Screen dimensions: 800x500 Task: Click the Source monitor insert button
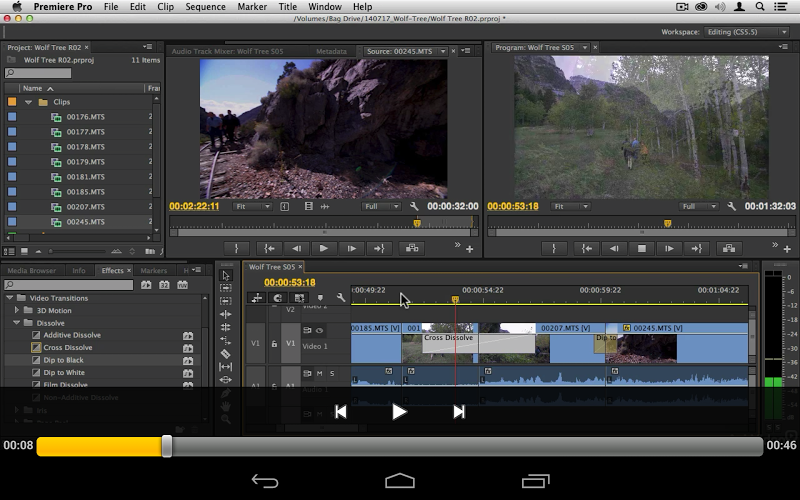pyautogui.click(x=413, y=249)
